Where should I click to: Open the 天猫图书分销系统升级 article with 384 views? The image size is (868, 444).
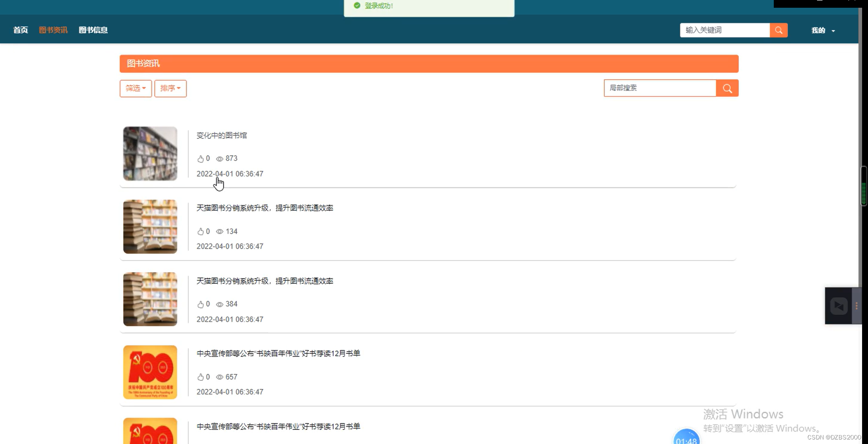coord(265,281)
